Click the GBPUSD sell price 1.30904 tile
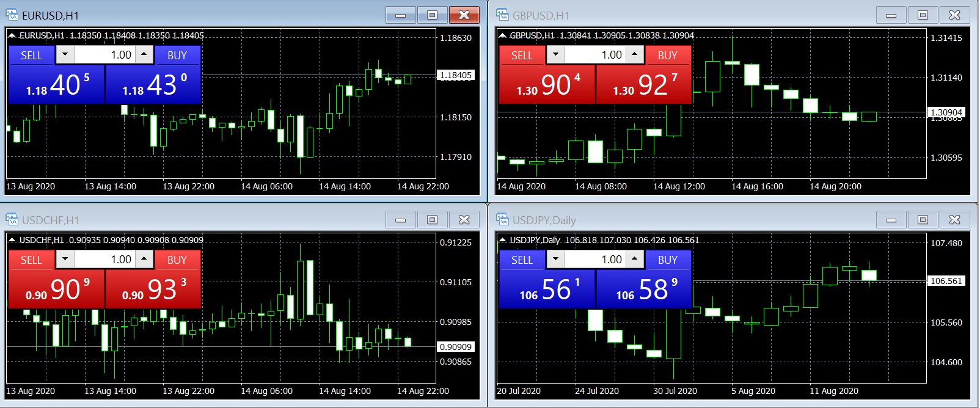Viewport: 980px width, 408px height. coord(547,85)
